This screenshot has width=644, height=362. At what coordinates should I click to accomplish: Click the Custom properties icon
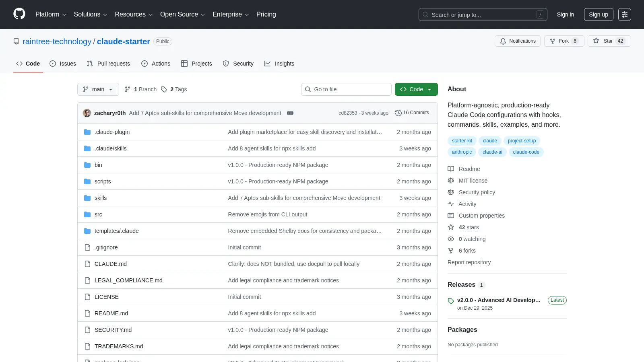[x=451, y=216]
